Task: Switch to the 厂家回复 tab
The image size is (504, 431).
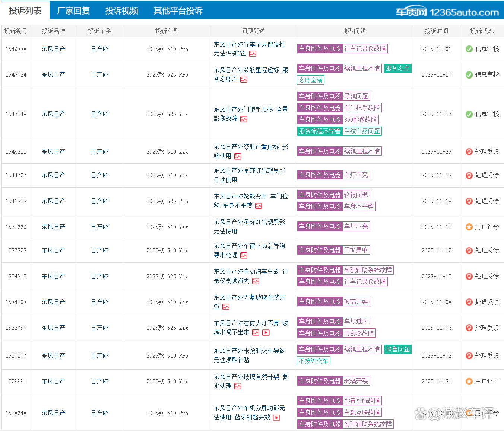Action: [74, 11]
